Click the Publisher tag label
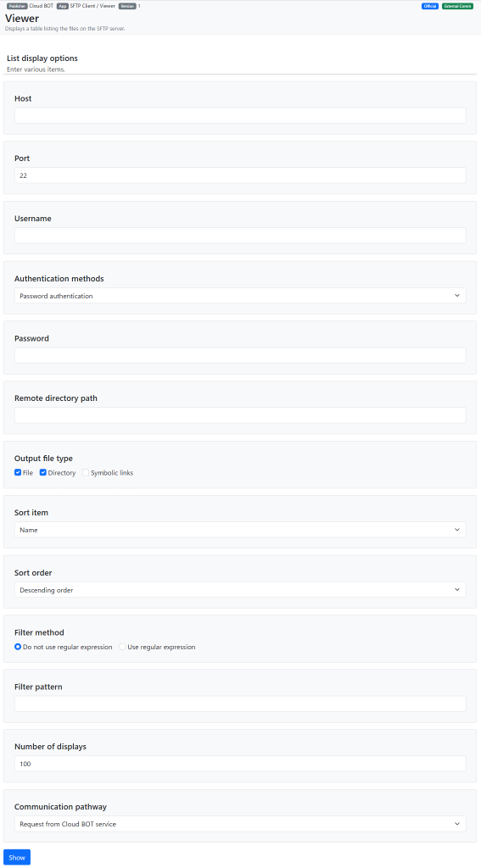 tap(17, 6)
